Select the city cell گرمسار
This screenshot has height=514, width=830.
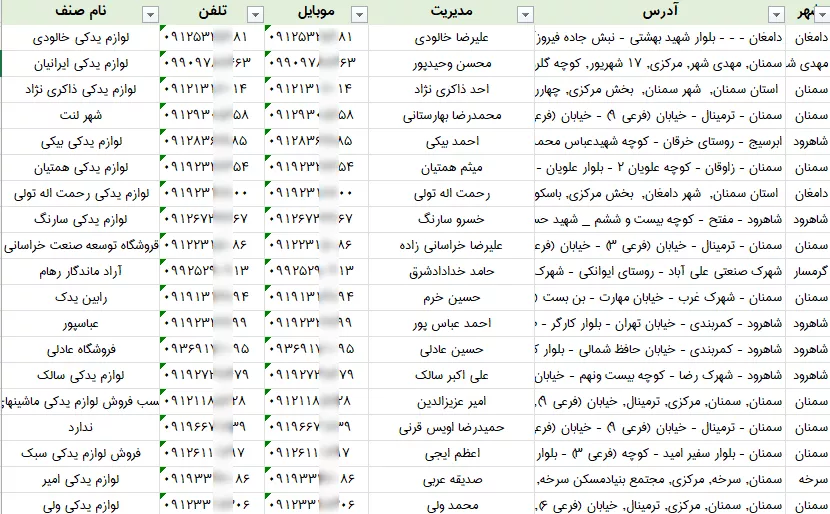coord(808,271)
